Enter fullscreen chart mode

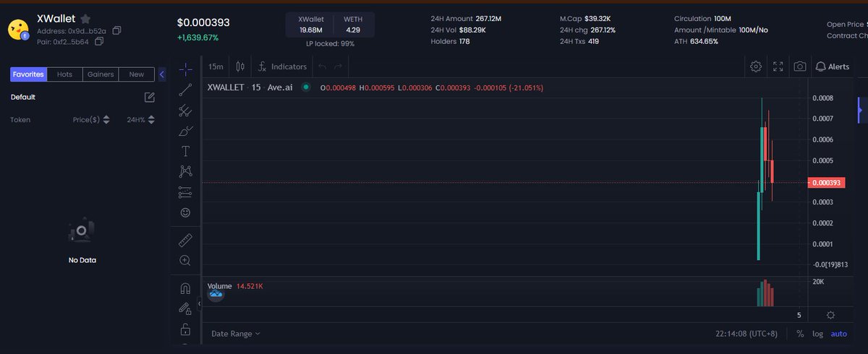[778, 66]
